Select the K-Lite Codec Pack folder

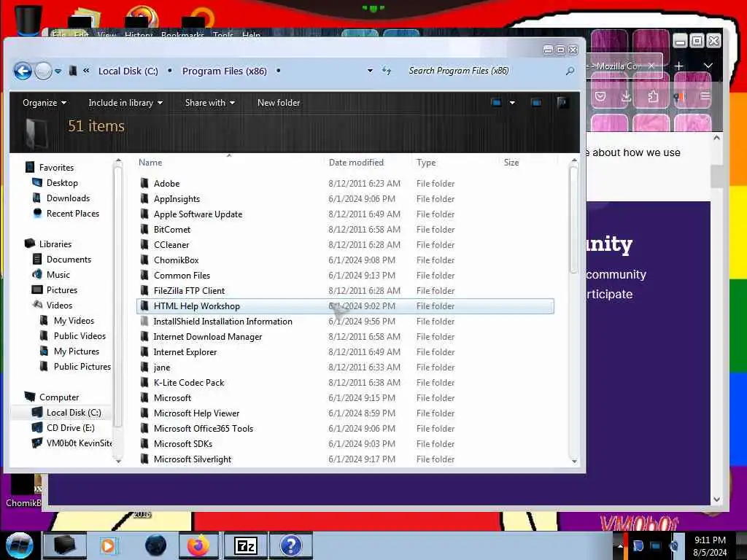point(345,382)
